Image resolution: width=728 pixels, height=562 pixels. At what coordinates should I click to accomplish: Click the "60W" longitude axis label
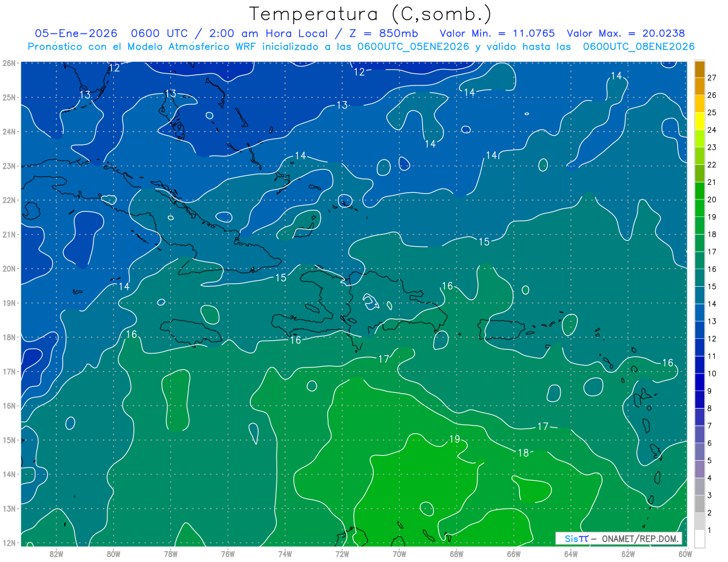pyautogui.click(x=684, y=553)
